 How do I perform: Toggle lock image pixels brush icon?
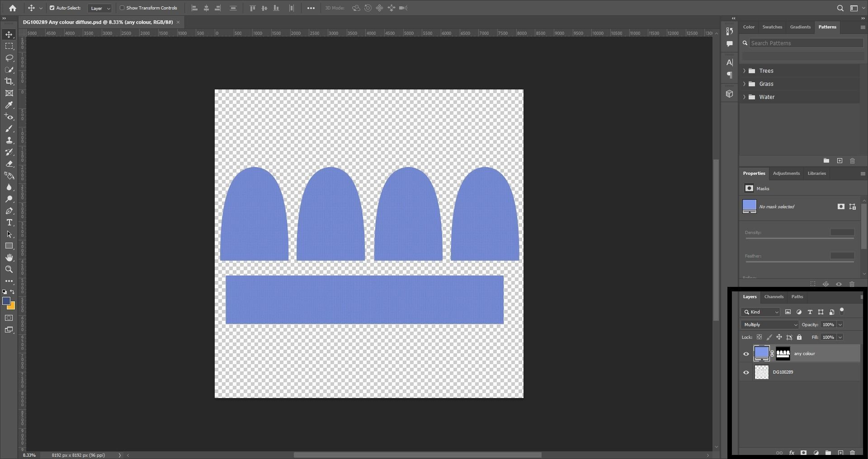[769, 337]
